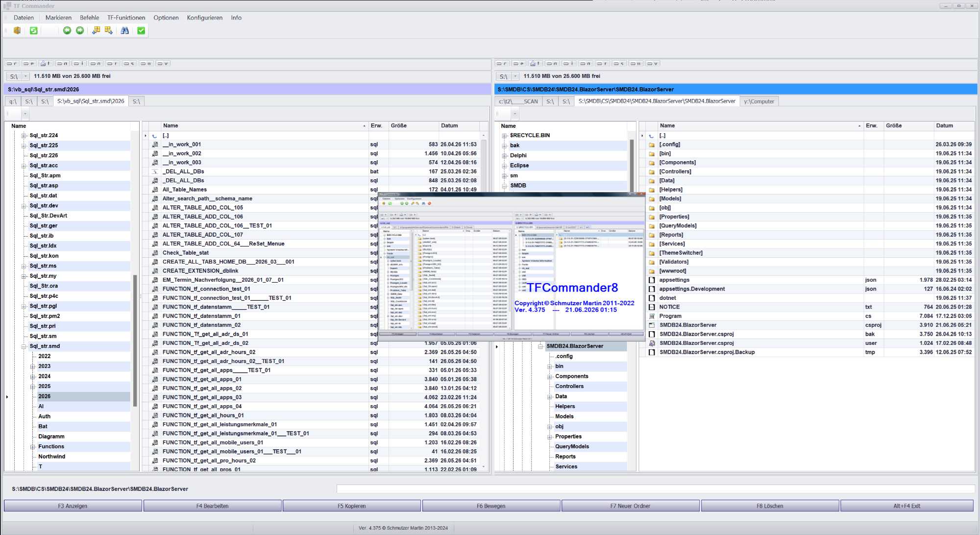Expand the Components node in right tree
This screenshot has width=980, height=535.
(549, 377)
